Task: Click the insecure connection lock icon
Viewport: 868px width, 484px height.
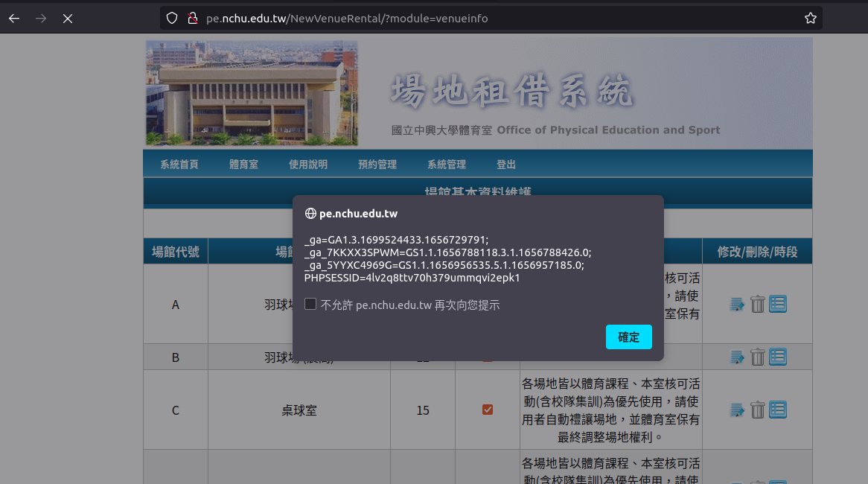Action: click(x=192, y=19)
